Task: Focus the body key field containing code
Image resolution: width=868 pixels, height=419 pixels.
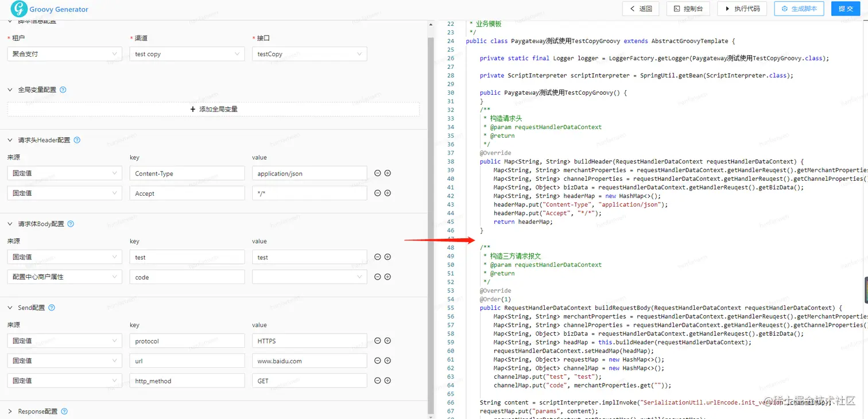Action: (187, 277)
